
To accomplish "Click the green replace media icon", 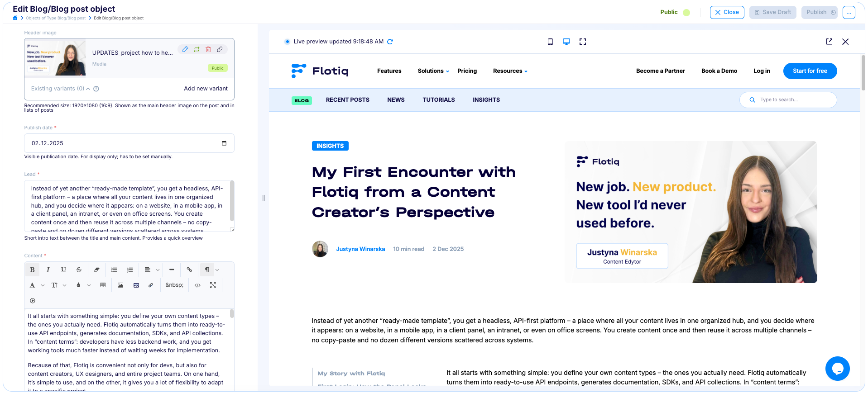I will [197, 49].
